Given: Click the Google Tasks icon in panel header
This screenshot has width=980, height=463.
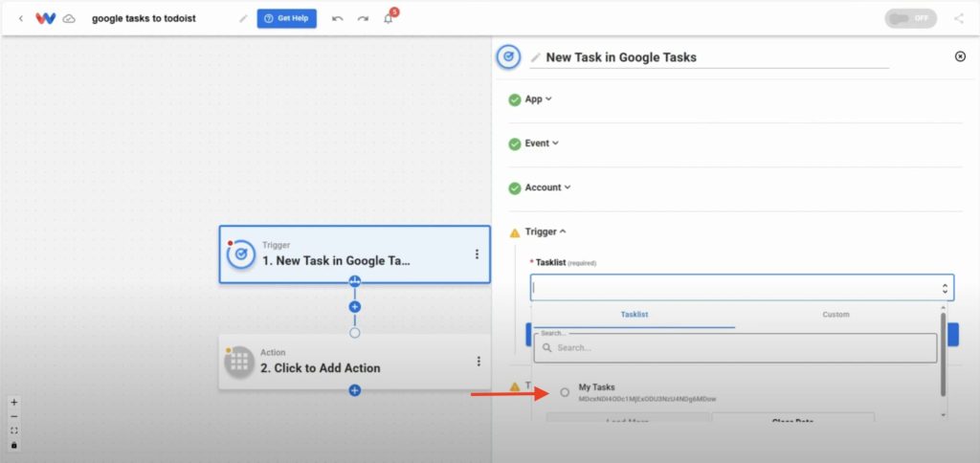Looking at the screenshot, I should tap(509, 56).
